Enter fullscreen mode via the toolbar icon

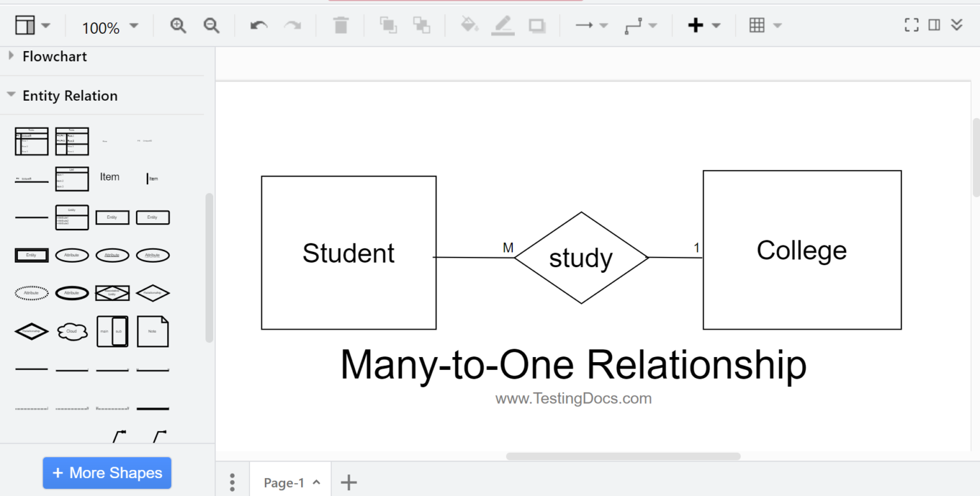(x=912, y=24)
